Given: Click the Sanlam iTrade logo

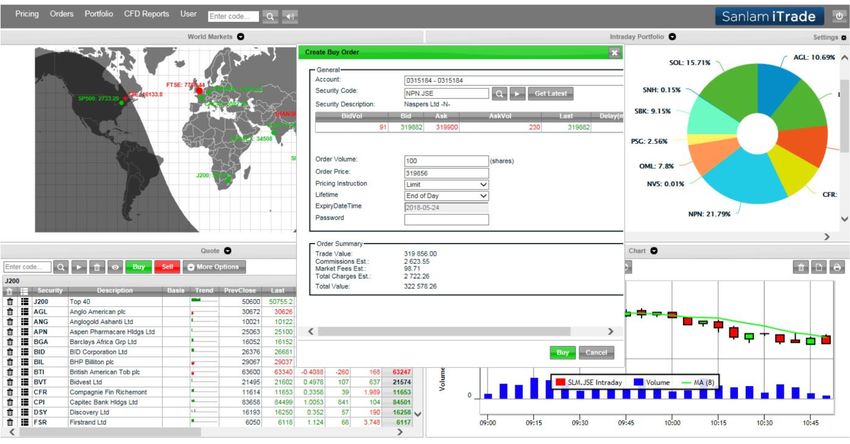Looking at the screenshot, I should coord(769,16).
